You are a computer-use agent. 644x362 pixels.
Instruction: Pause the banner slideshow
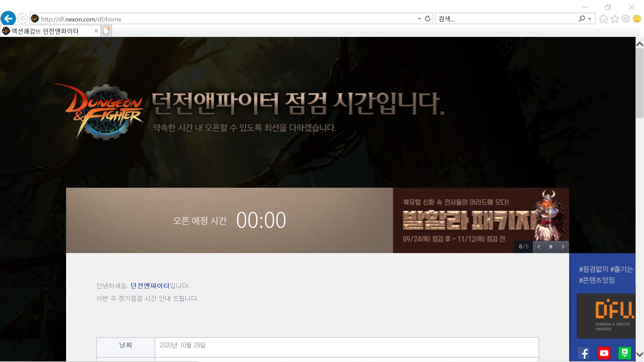(551, 247)
